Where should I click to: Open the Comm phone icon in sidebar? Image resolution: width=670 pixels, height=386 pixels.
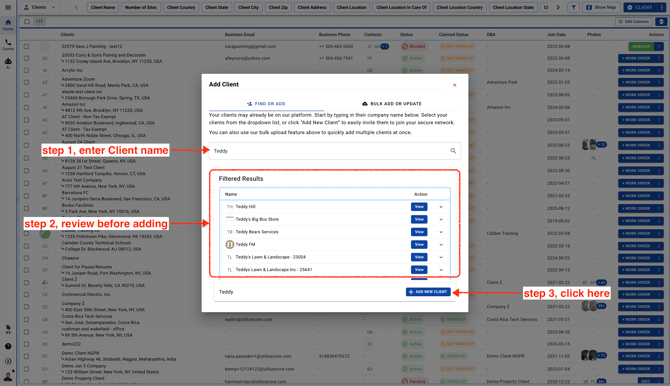(8, 44)
